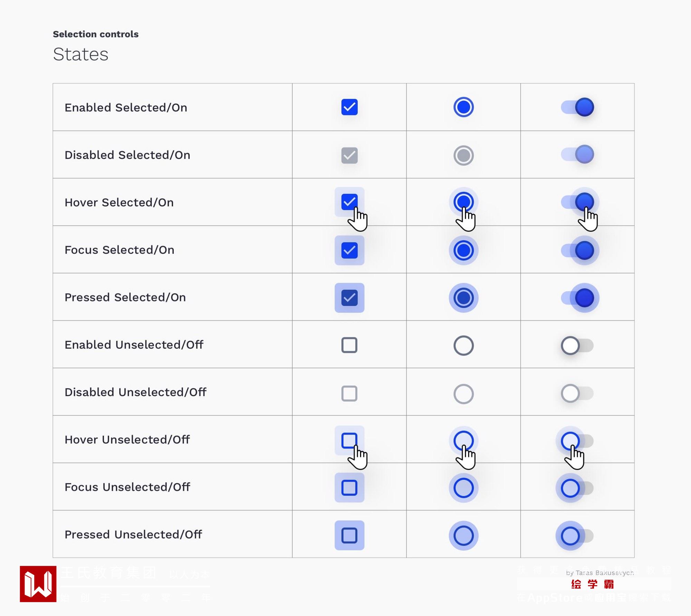Click the Pressed Unselected/Off radio button
The height and width of the screenshot is (616, 691).
[x=463, y=535]
